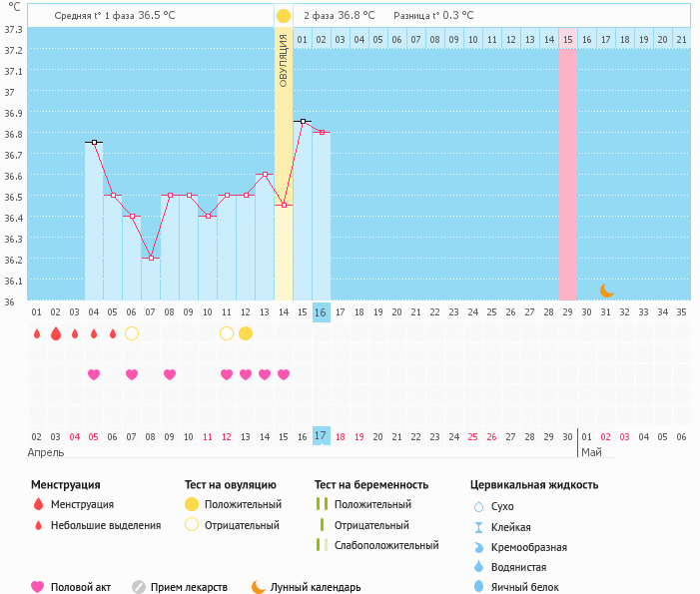Click the heart icon on cycle day 04
The image size is (700, 594).
tap(94, 374)
